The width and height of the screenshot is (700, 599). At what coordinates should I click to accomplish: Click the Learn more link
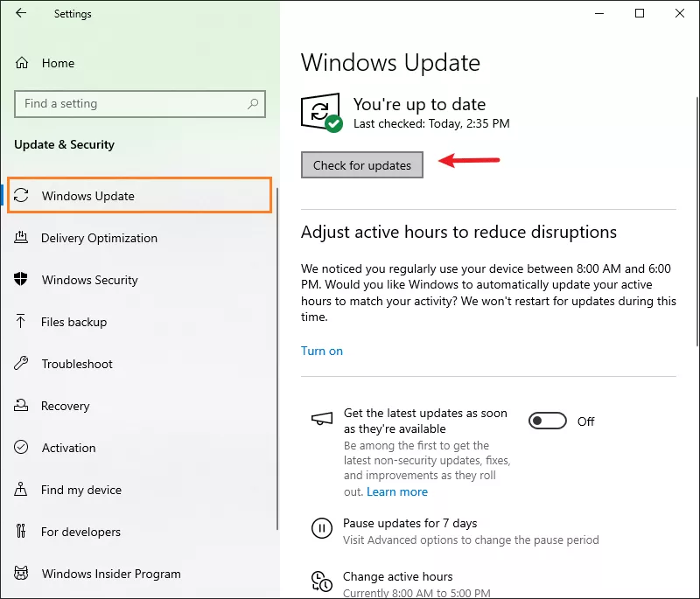(x=397, y=491)
